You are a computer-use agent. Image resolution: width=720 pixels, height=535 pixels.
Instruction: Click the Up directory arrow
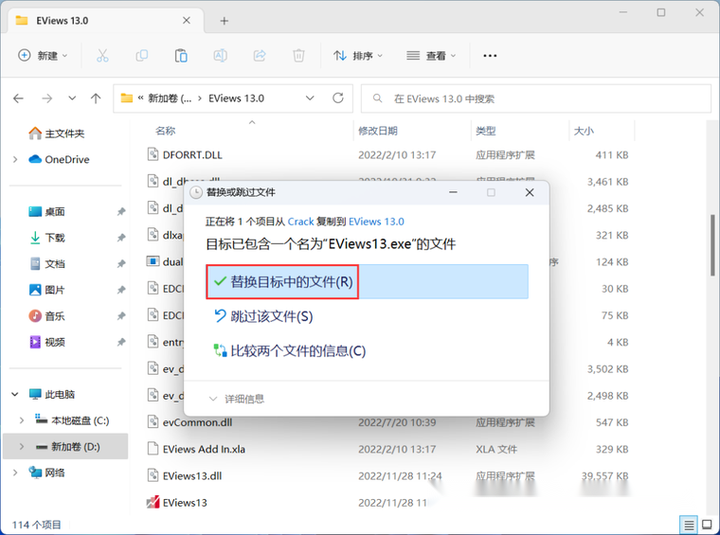click(96, 98)
